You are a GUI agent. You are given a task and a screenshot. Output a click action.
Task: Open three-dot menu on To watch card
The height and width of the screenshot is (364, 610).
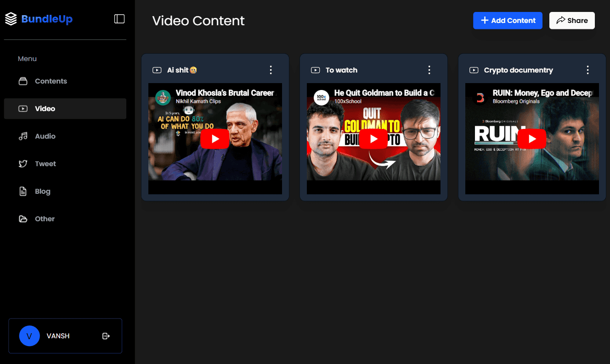pos(429,70)
